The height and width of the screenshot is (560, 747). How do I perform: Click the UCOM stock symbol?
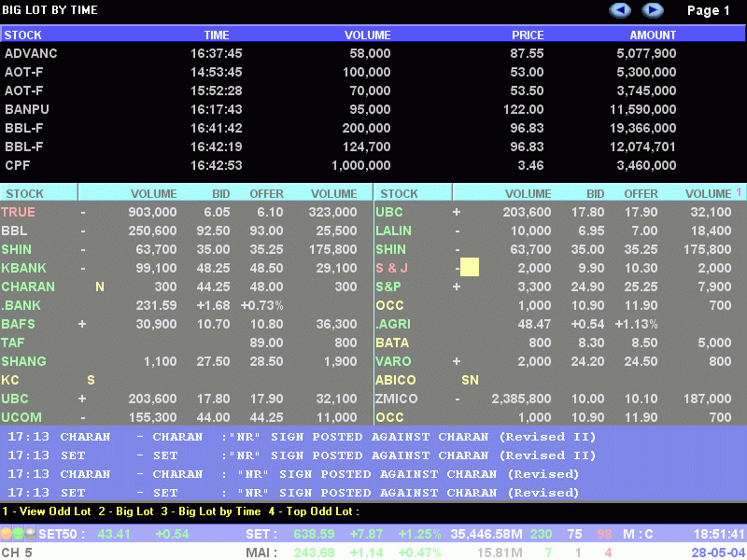coord(21,417)
